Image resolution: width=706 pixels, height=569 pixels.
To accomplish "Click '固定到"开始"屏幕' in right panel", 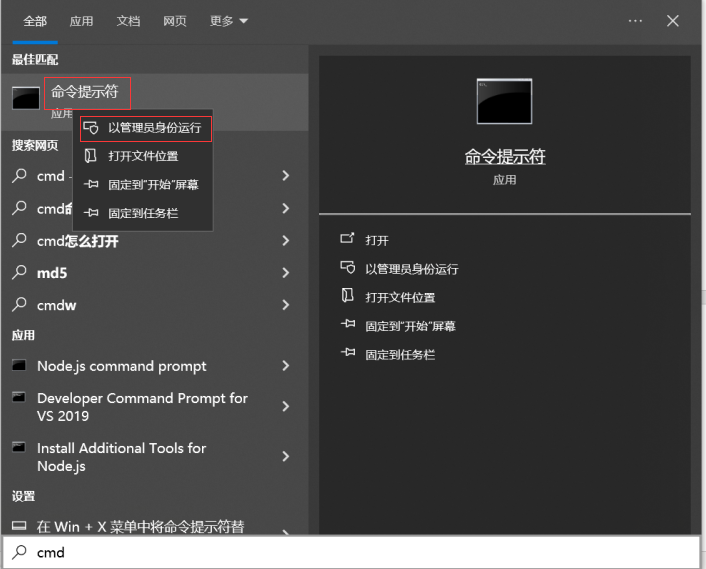I will click(410, 326).
